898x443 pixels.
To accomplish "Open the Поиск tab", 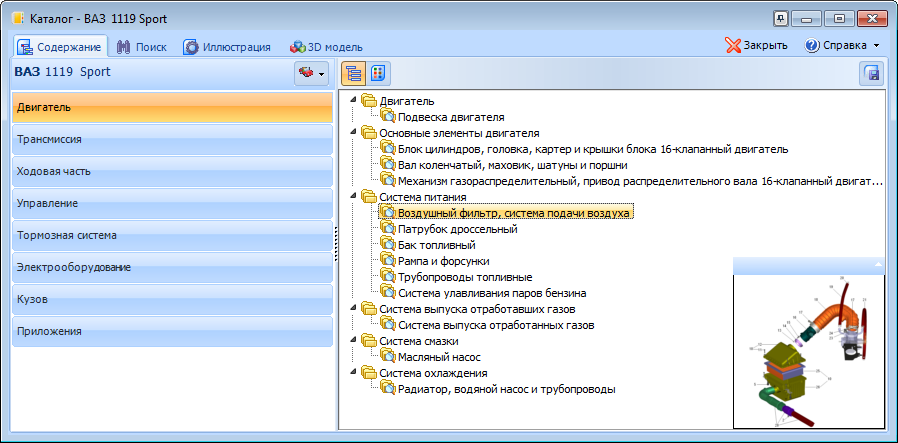I will point(140,46).
